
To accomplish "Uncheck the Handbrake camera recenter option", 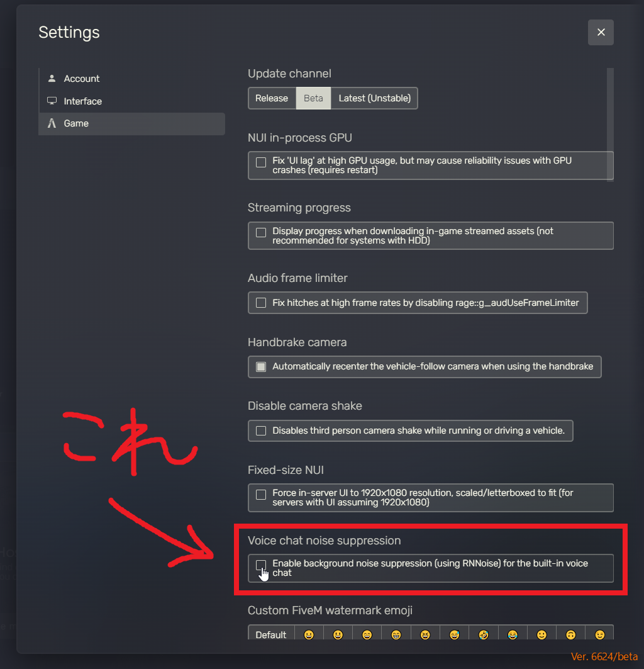I will (261, 367).
